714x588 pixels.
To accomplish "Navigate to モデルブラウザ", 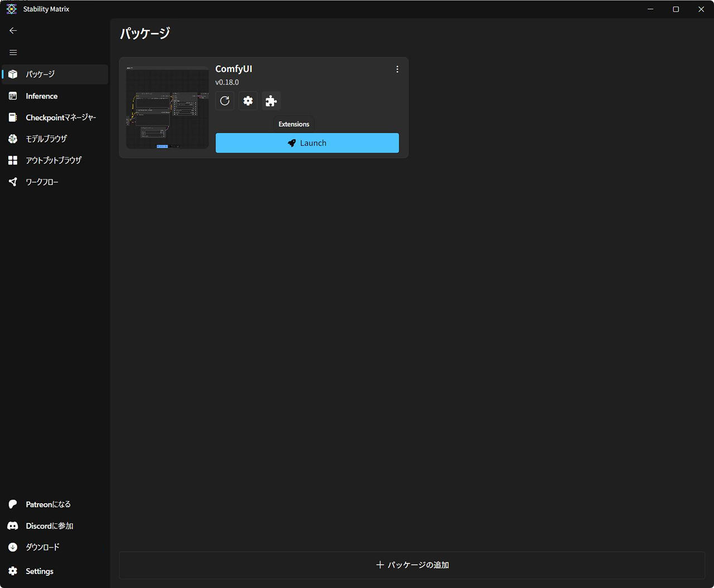I will tap(55, 139).
